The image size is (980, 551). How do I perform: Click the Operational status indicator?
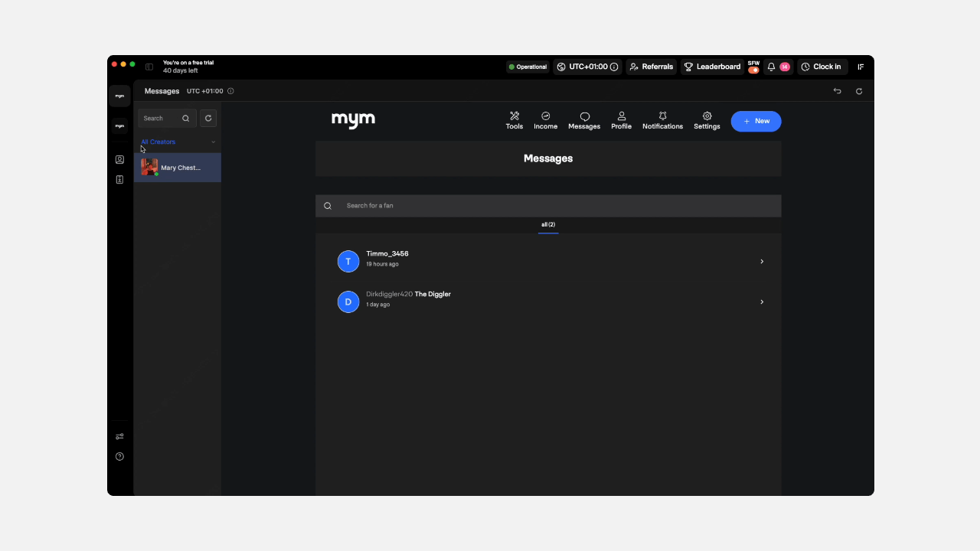point(528,67)
